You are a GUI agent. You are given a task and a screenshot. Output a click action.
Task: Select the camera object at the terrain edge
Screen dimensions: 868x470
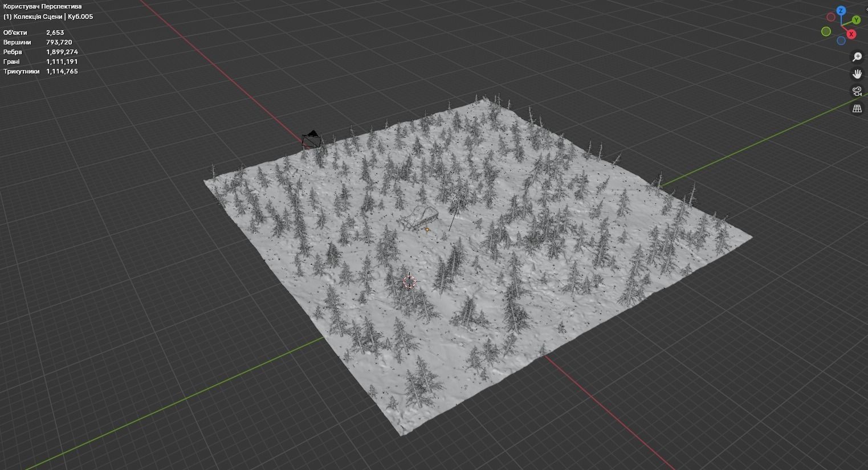click(311, 140)
